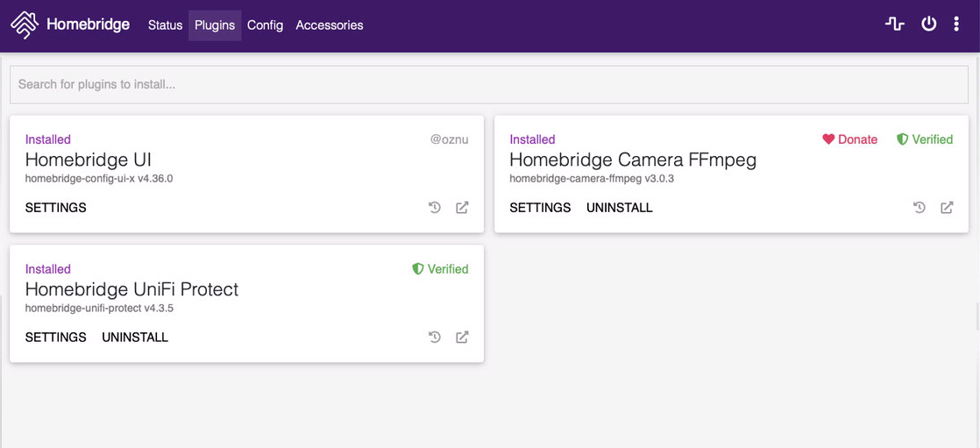980x448 pixels.
Task: Click the Homebridge Camera FFmpeg title
Action: (633, 160)
